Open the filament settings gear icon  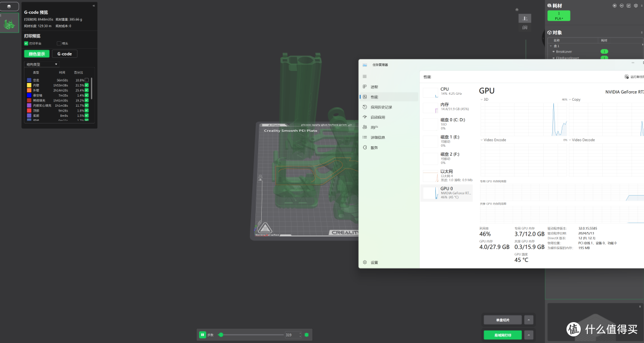point(636,6)
